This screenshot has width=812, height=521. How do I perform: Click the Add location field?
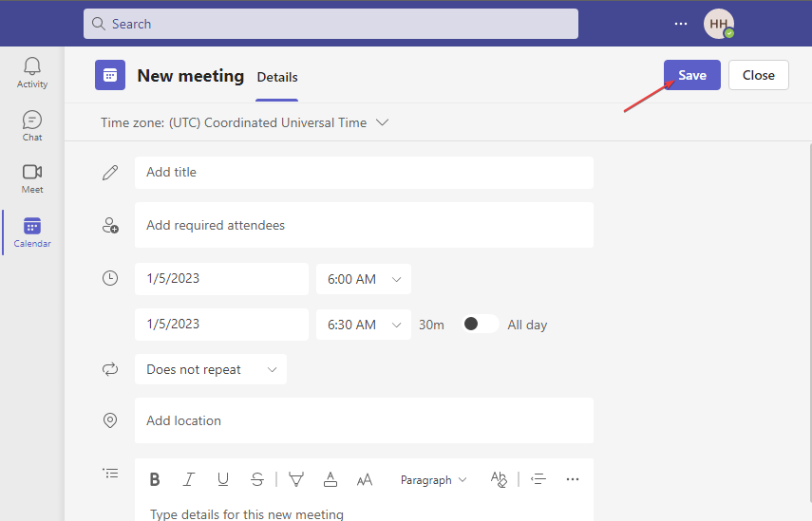coord(364,420)
